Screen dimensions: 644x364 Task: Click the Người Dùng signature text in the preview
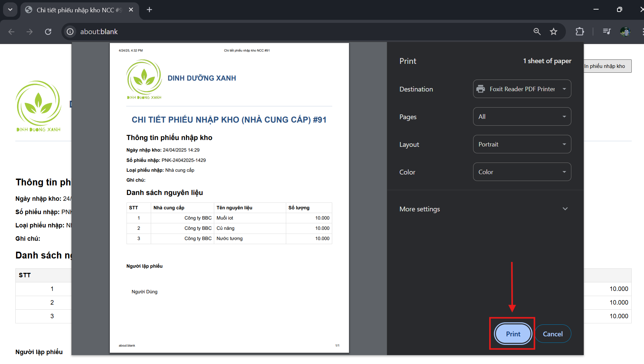(x=145, y=292)
